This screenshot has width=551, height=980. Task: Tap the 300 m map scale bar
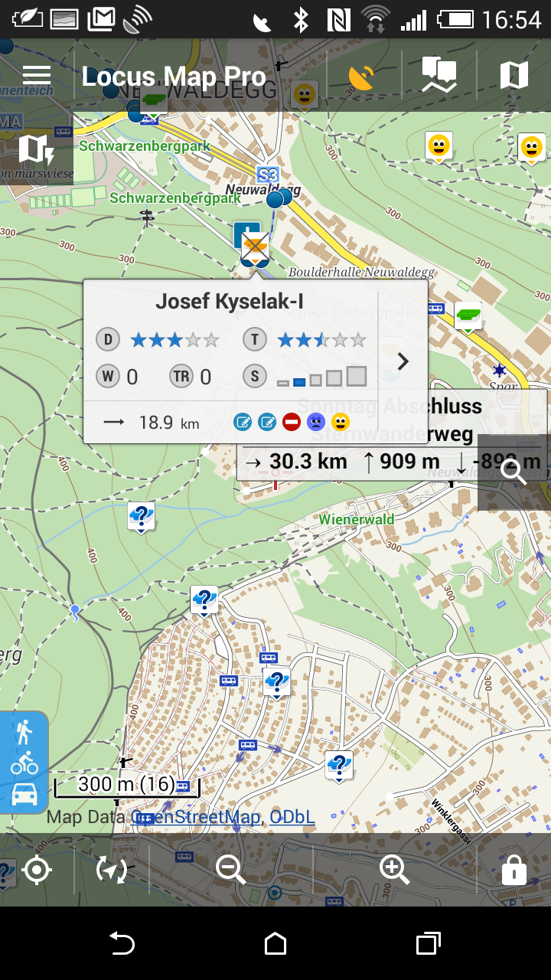tap(126, 786)
